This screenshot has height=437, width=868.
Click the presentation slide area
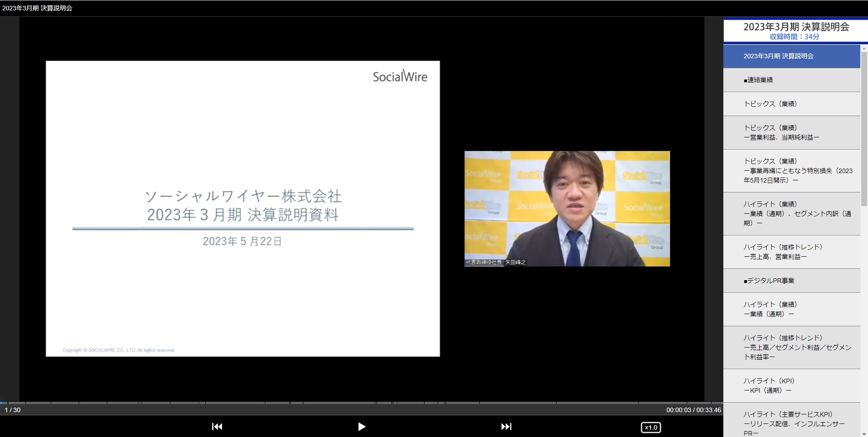click(243, 209)
